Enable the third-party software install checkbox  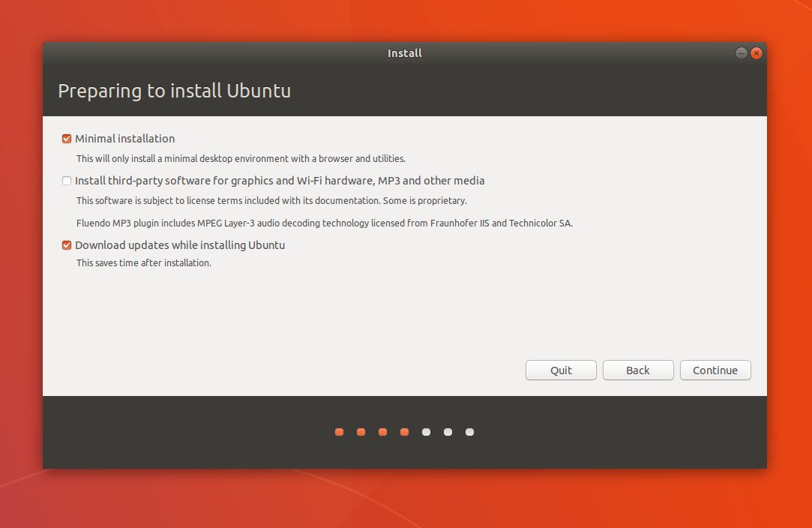click(x=66, y=181)
